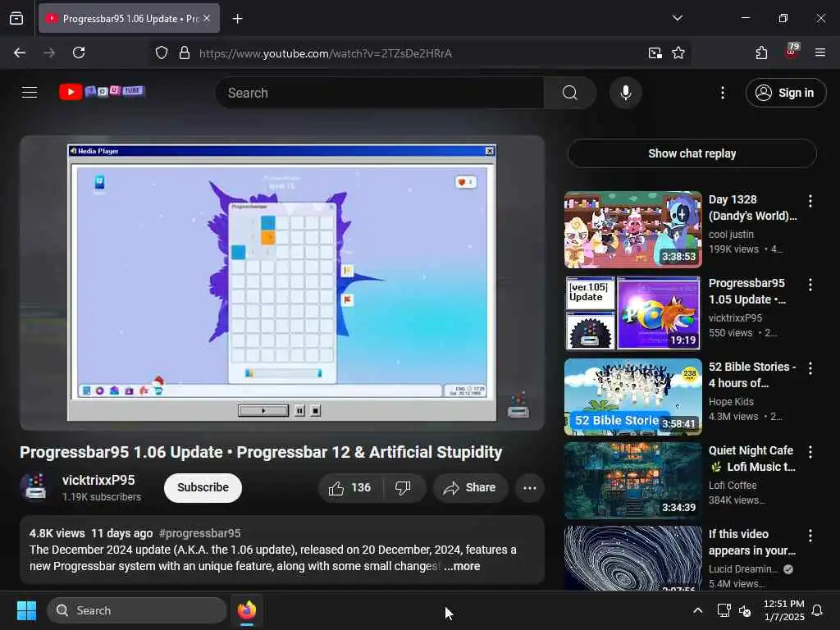Click 'Lofi Coffee' channel name
The image size is (840, 630).
pyautogui.click(x=733, y=485)
